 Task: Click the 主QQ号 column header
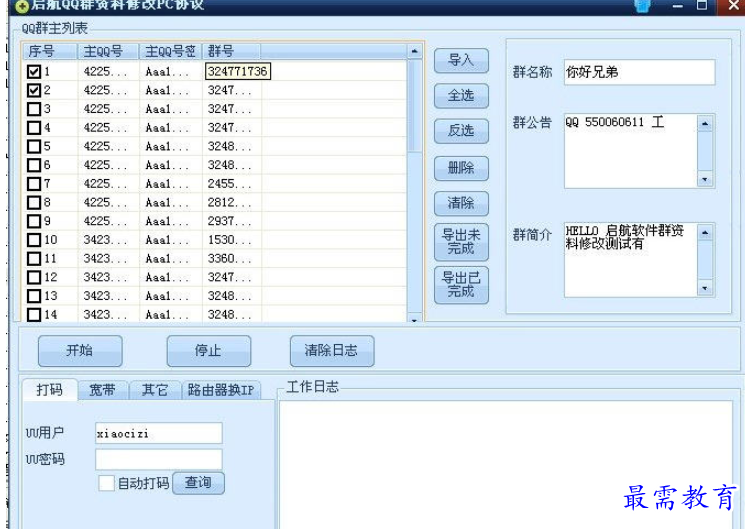point(108,51)
